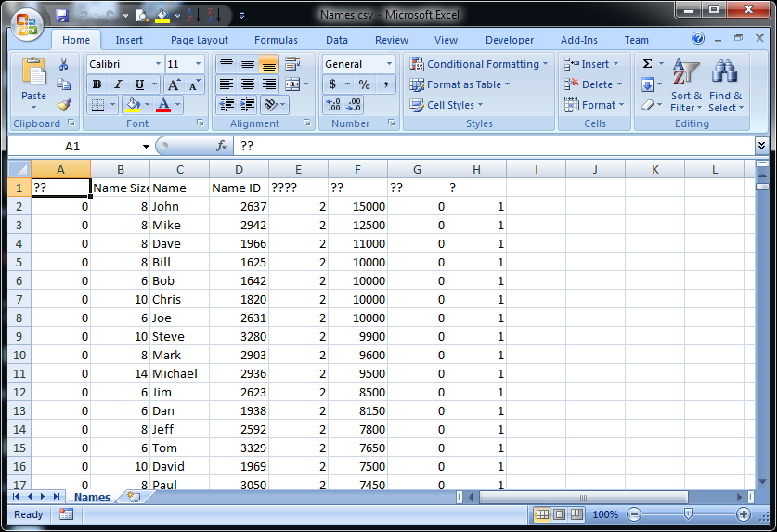
Task: Align text left
Action: click(227, 84)
